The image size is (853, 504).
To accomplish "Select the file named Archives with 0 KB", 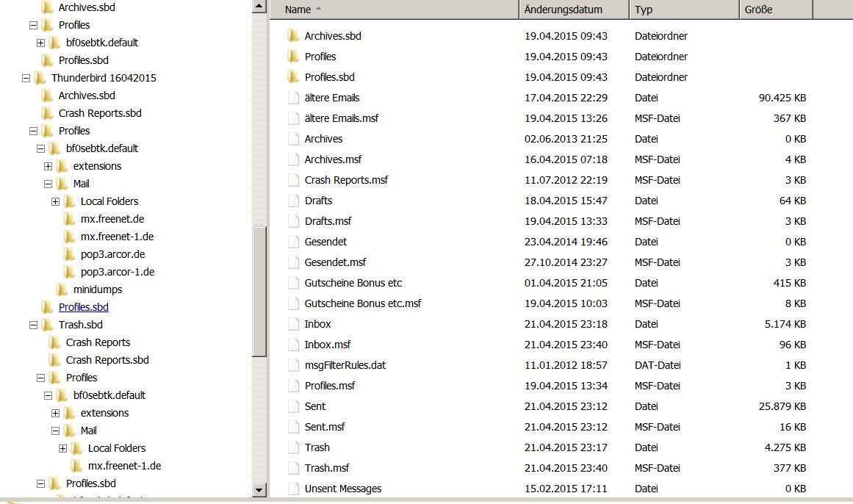I will point(323,139).
